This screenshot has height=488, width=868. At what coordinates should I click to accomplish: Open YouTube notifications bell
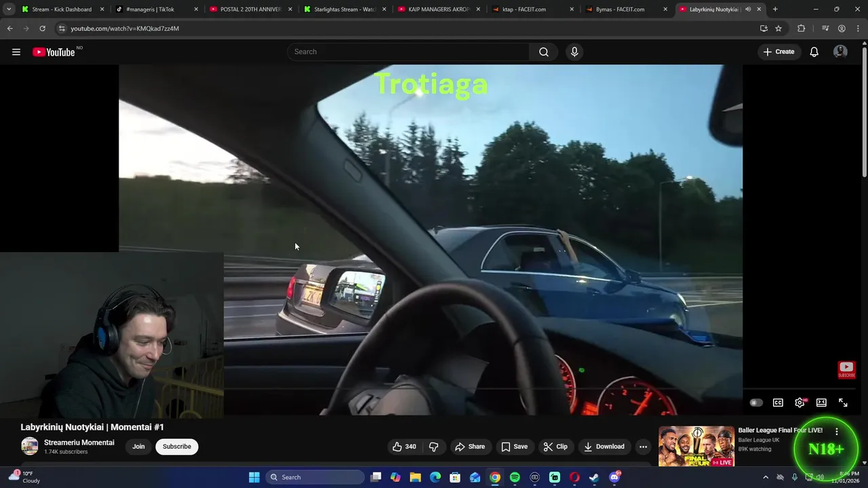(x=814, y=52)
